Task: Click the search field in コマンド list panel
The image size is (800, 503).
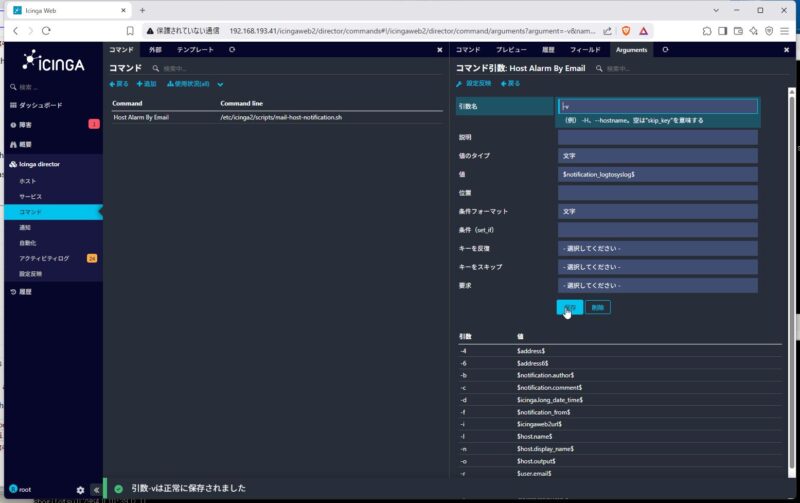Action: point(176,68)
